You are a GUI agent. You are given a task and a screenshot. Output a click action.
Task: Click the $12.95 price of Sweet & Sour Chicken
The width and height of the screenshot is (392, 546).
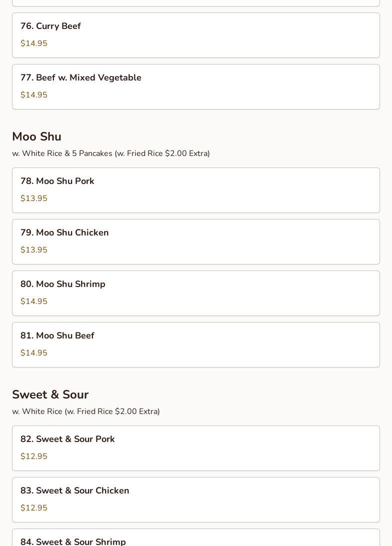tap(34, 508)
